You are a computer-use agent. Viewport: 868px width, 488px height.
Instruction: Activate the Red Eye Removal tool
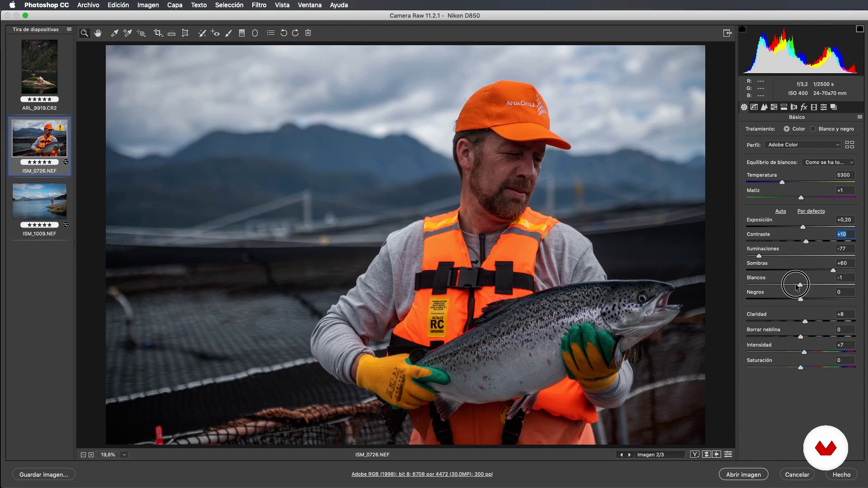pos(215,33)
